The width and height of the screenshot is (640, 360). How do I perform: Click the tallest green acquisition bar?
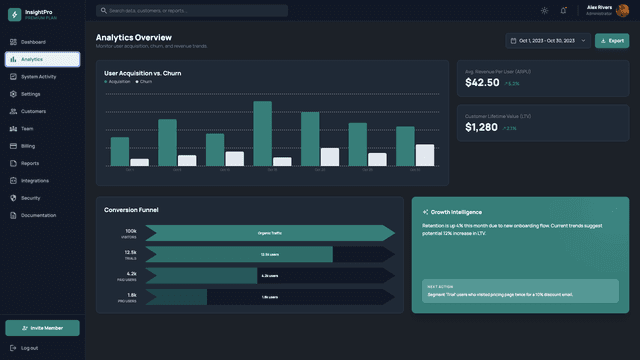coord(262,133)
